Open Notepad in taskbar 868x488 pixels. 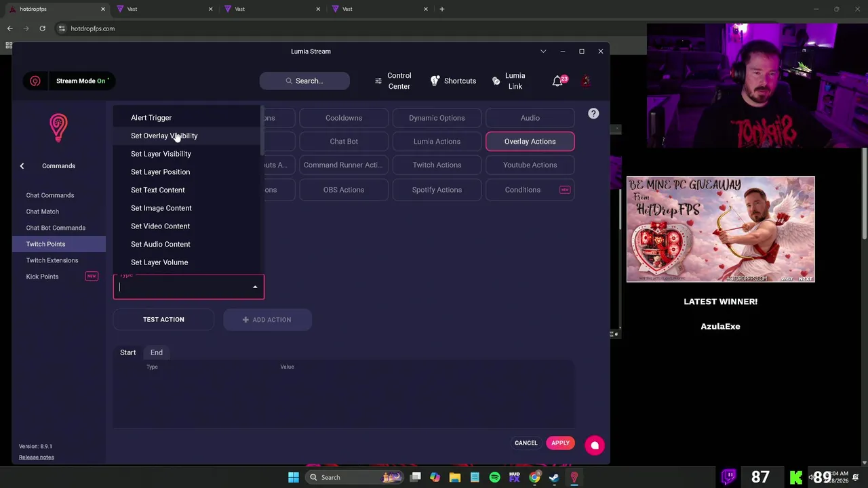click(475, 477)
